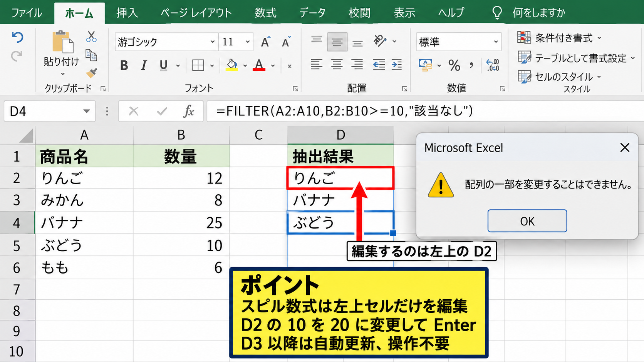Select the Format Painter brush
The width and height of the screenshot is (644, 362).
(x=91, y=73)
